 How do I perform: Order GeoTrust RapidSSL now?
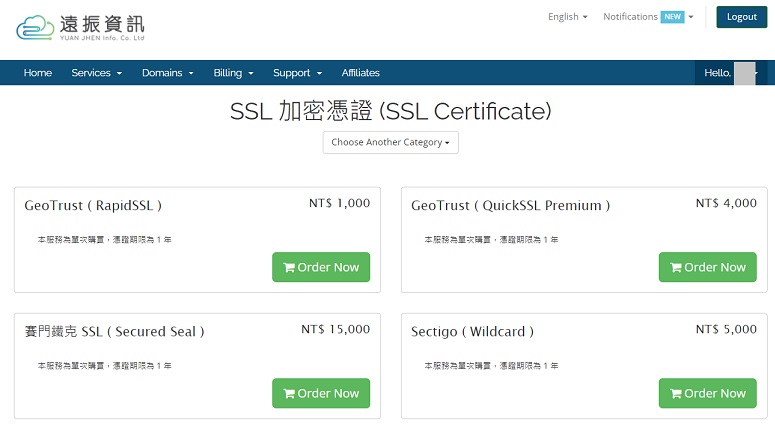click(x=321, y=267)
